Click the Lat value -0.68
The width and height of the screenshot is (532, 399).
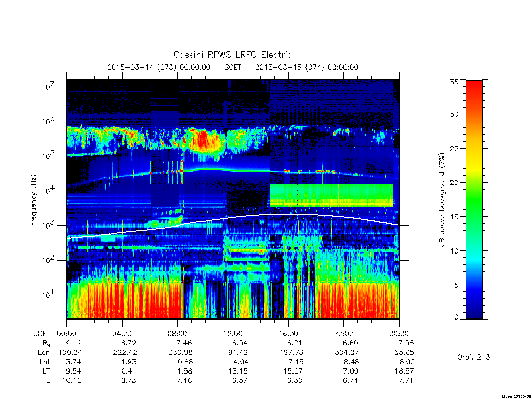182,362
